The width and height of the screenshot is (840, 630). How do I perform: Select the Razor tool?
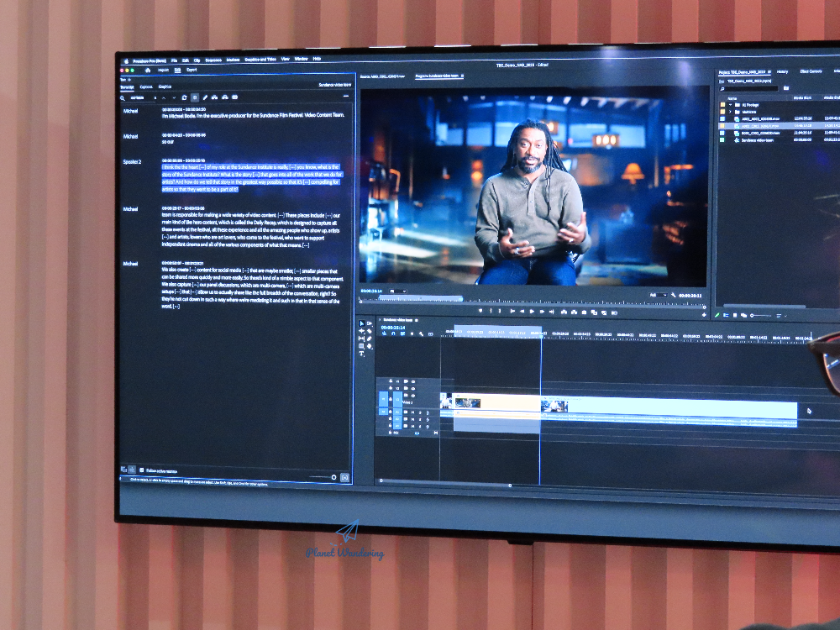click(x=369, y=331)
